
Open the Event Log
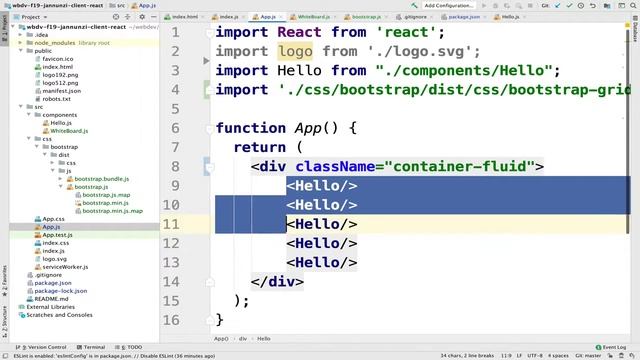[611, 347]
